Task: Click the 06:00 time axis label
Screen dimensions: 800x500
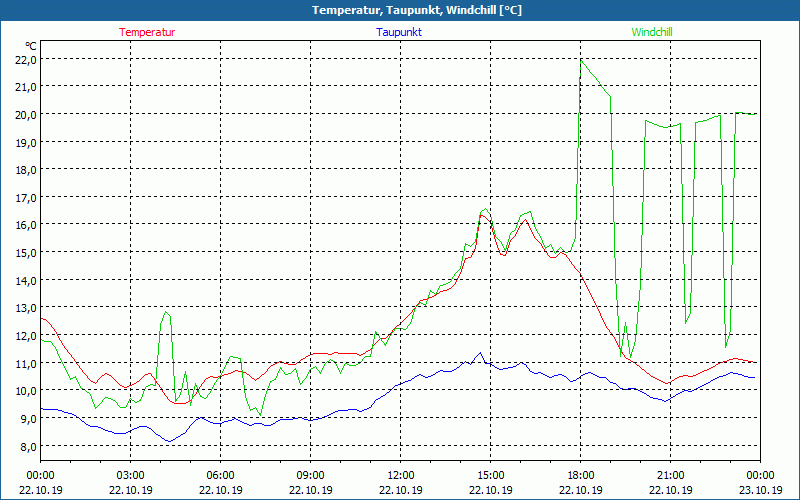Action: [220, 476]
